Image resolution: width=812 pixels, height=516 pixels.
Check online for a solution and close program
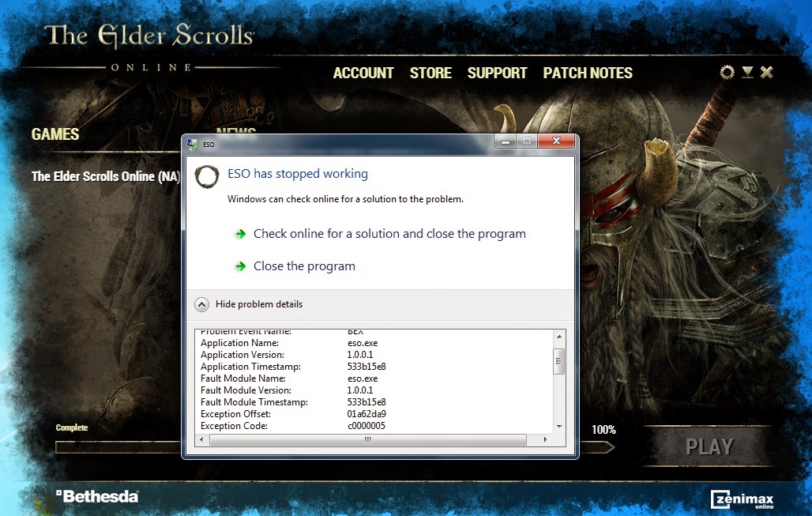(389, 234)
